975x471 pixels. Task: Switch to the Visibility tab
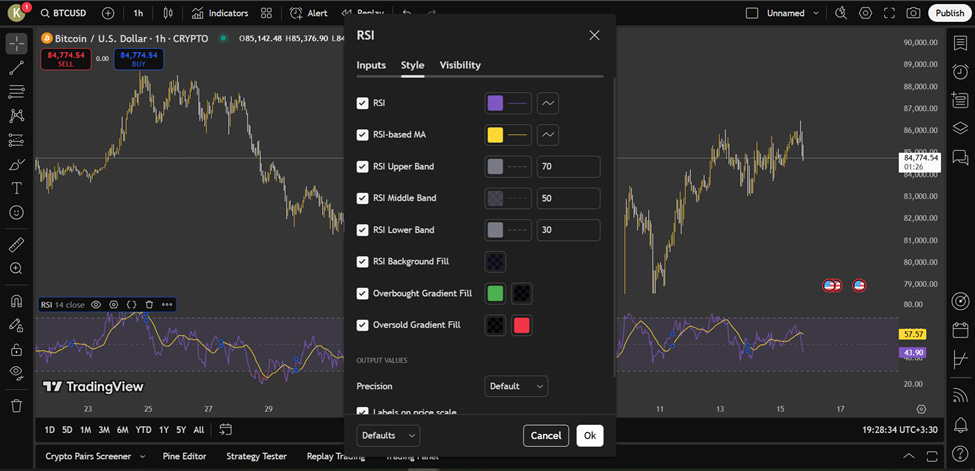click(x=460, y=65)
